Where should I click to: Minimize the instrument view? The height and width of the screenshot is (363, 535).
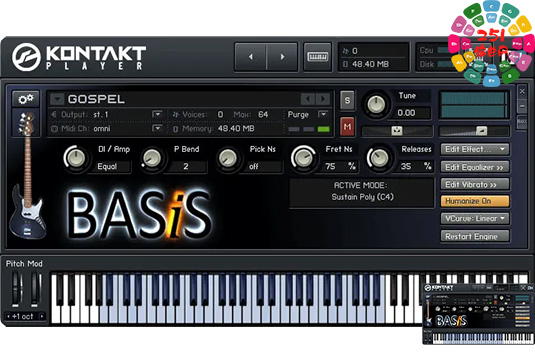pos(522,106)
